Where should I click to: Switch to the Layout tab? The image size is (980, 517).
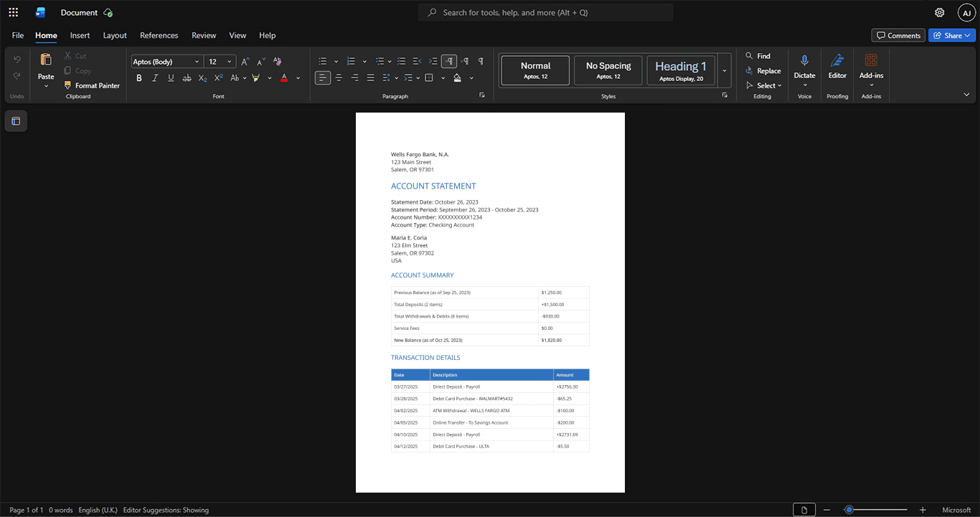point(115,35)
